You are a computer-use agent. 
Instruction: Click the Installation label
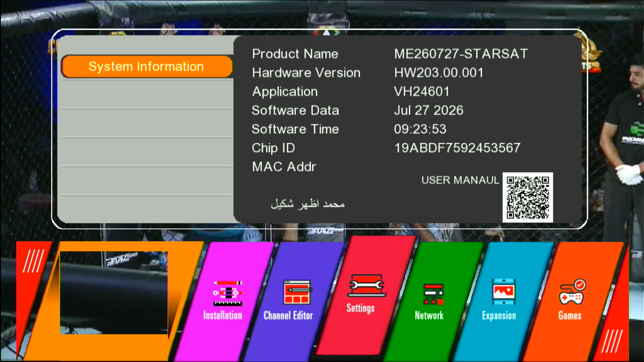(223, 315)
